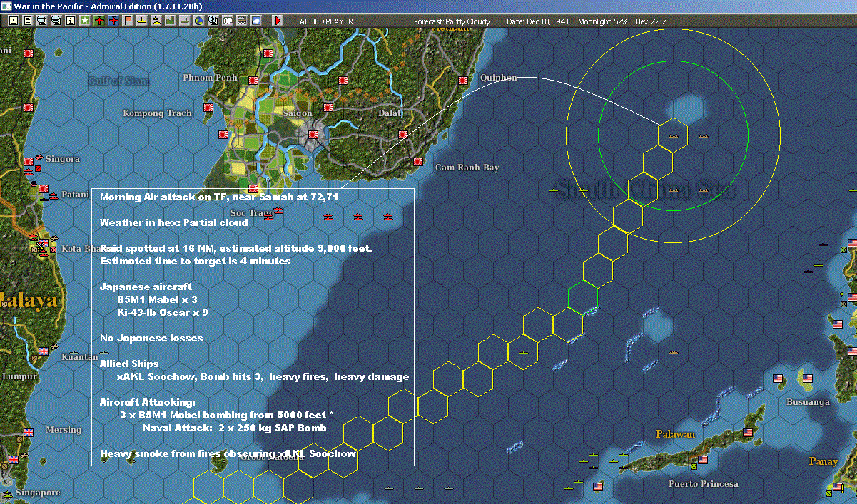Click 'Ki-43-Ib Oscar x 9' aircraft line
857x504 pixels.
point(163,312)
